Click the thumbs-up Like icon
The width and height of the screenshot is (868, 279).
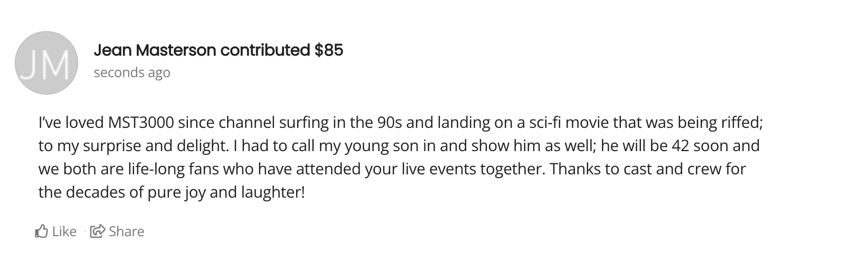(x=42, y=231)
